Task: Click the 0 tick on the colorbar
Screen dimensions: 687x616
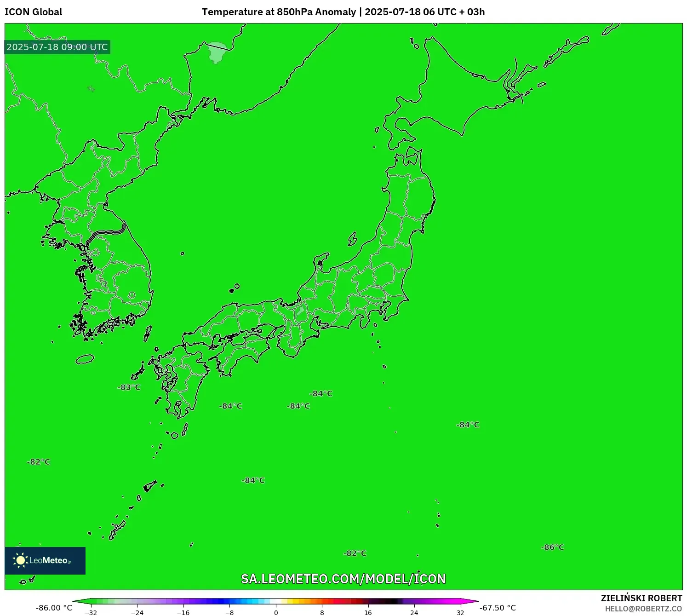Action: [276, 612]
